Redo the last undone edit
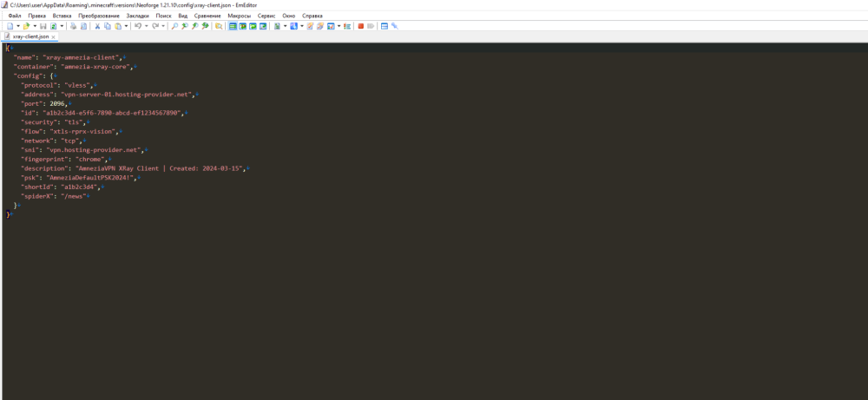 click(155, 26)
